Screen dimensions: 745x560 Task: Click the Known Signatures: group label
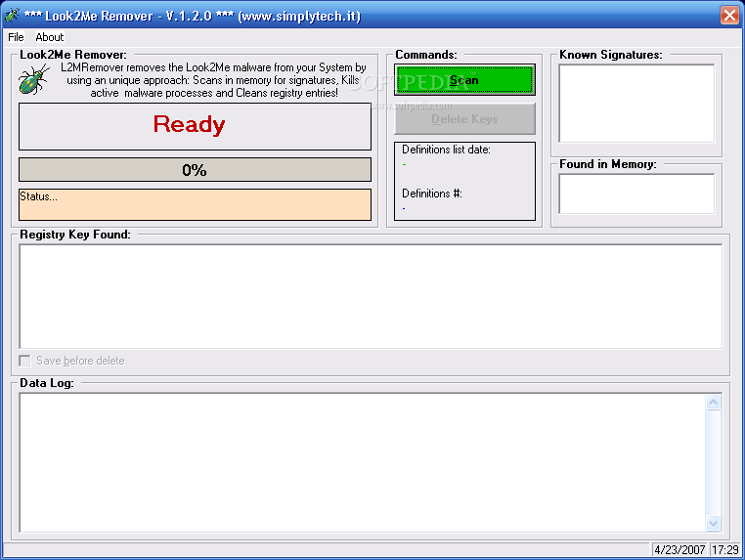point(610,55)
